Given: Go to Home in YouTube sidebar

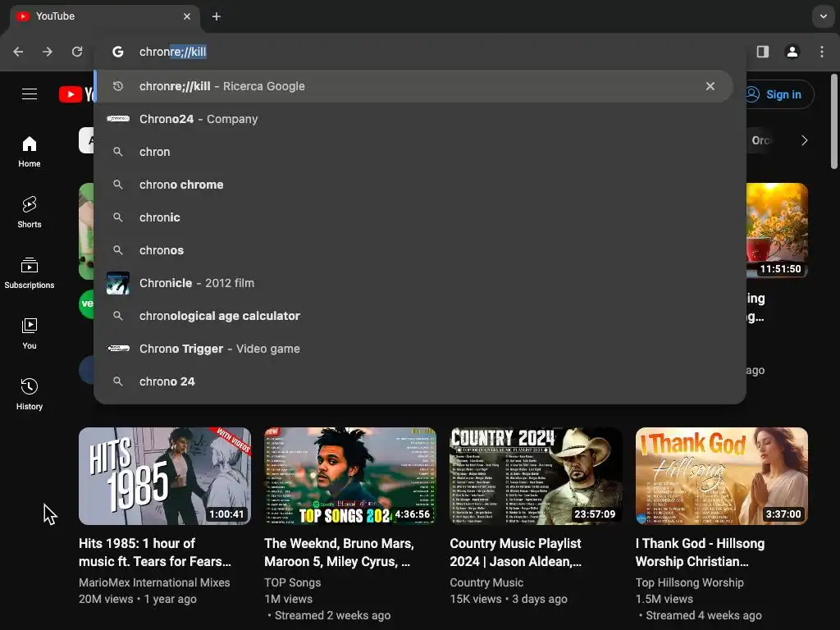Looking at the screenshot, I should [x=30, y=152].
